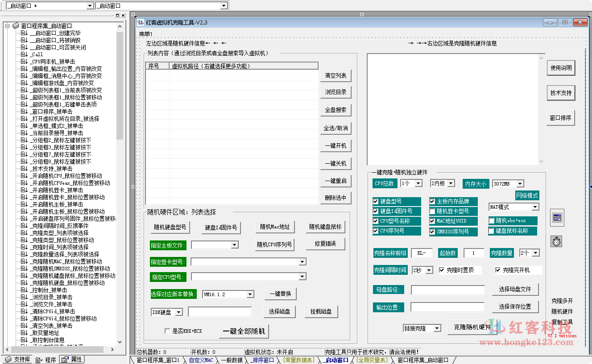This screenshot has height=364, width=592.
Task: Click the 浏览目录 button
Action: click(x=335, y=92)
